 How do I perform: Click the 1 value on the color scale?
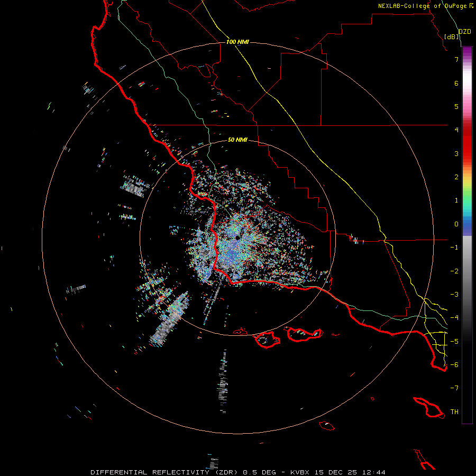tap(456, 200)
